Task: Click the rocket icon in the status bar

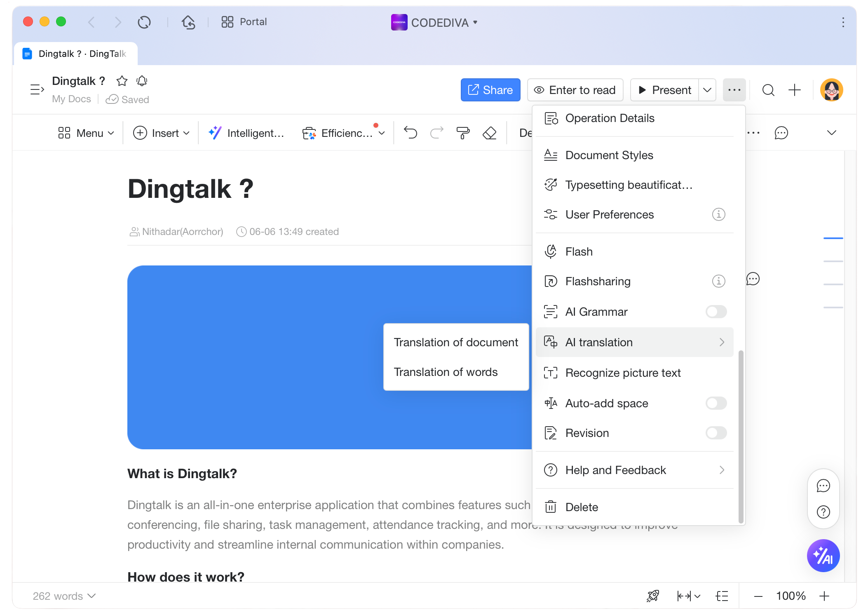Action: (x=652, y=596)
